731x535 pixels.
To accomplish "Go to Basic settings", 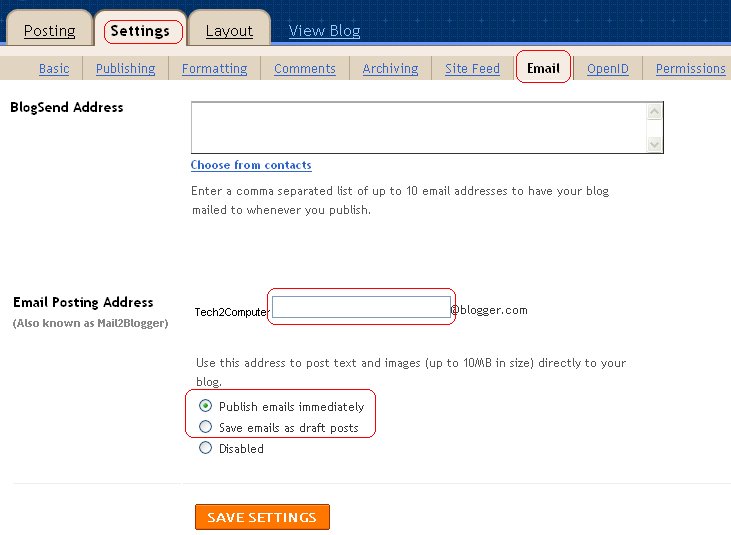I will pyautogui.click(x=54, y=69).
